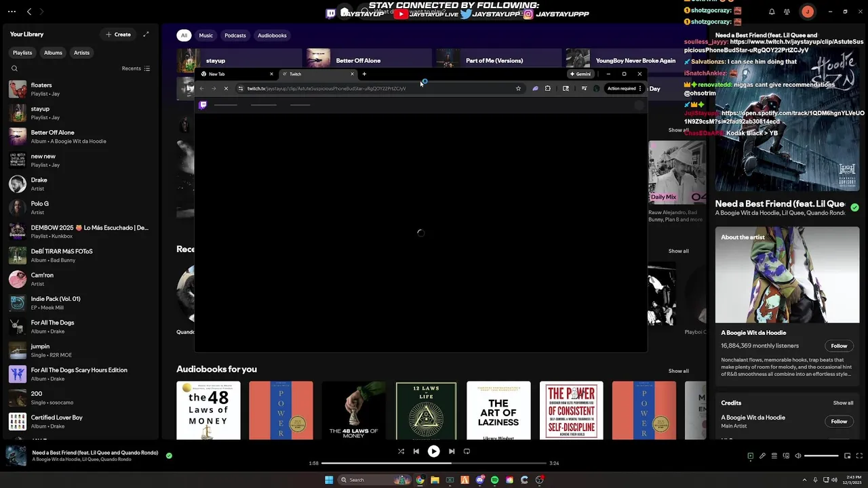868x488 pixels.
Task: Open the For All The Dogs Scary Hours Edition album
Action: point(80,374)
